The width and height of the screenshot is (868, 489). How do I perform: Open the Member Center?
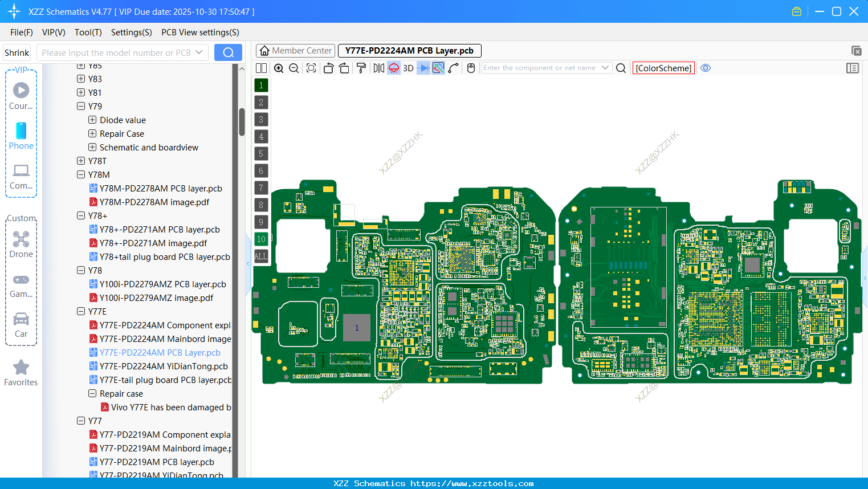pos(295,50)
